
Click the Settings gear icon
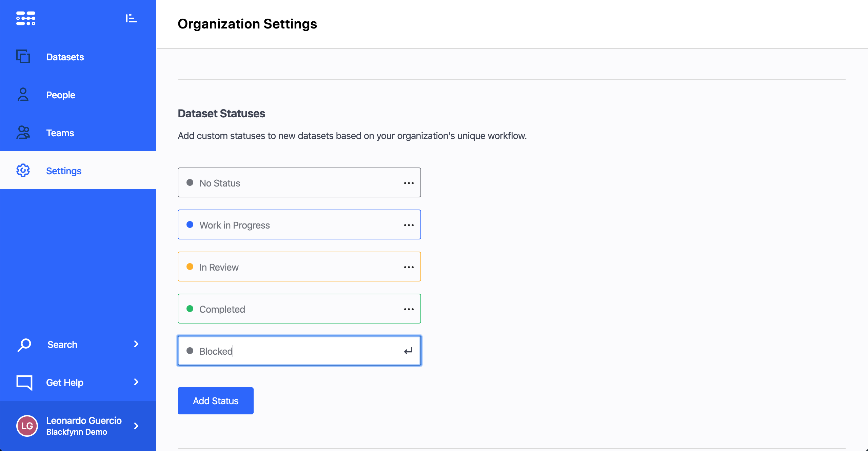23,171
